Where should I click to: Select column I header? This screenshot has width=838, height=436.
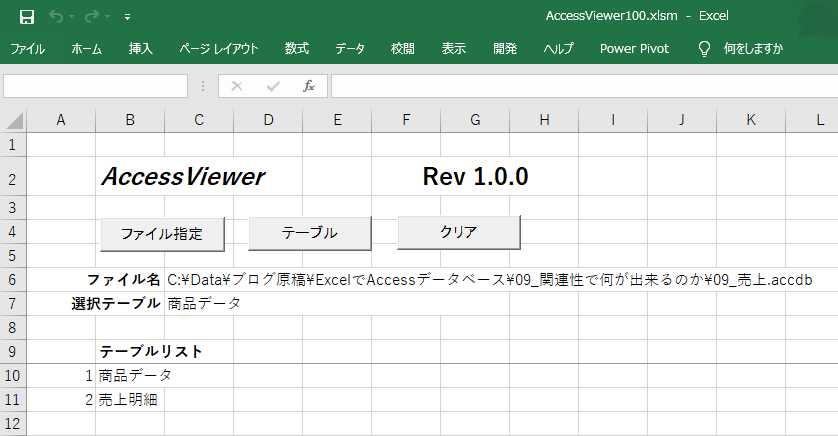coord(613,120)
